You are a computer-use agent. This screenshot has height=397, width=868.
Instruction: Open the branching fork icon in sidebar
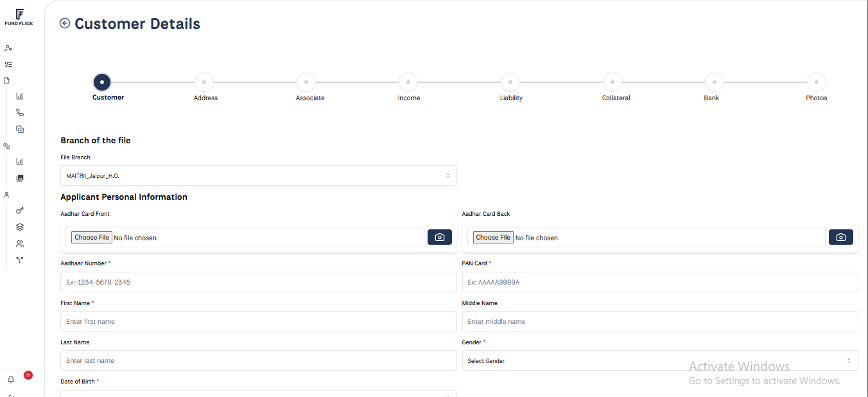pyautogui.click(x=20, y=260)
